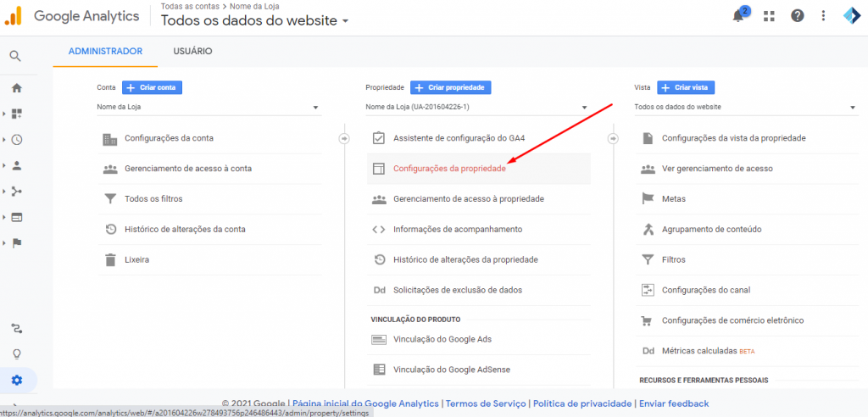The image size is (868, 417).
Task: Open Configurações da propriedade
Action: [x=479, y=169]
